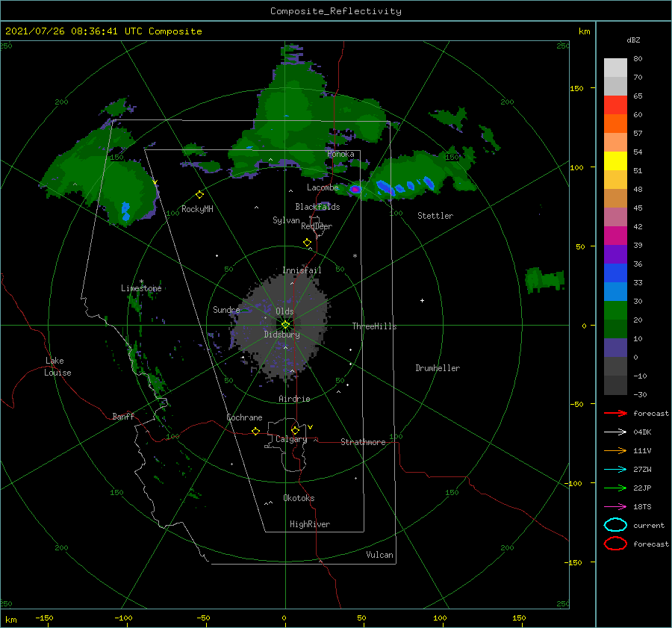Click the yellow diamond marker below Cochrane

[x=255, y=431]
